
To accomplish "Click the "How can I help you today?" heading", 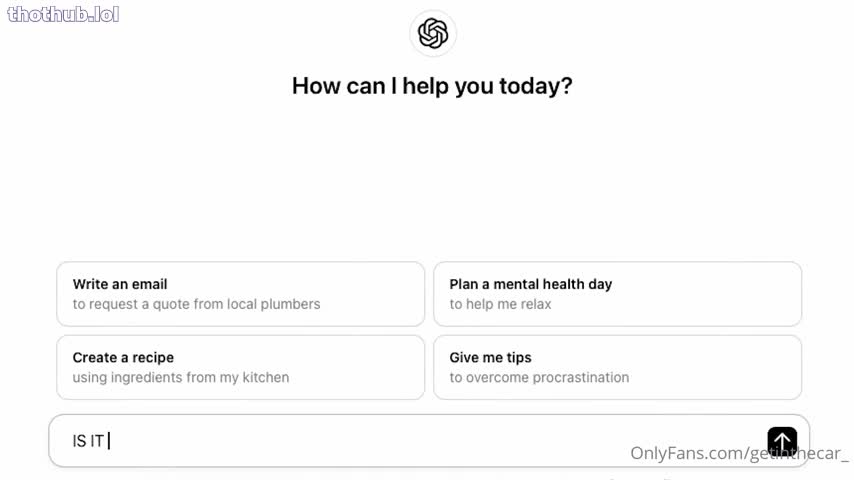I will (x=432, y=86).
